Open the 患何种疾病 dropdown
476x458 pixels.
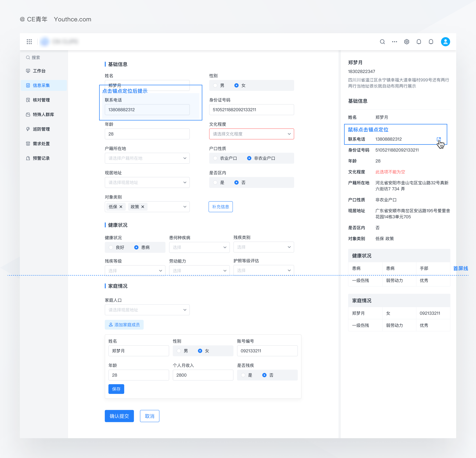coord(199,247)
